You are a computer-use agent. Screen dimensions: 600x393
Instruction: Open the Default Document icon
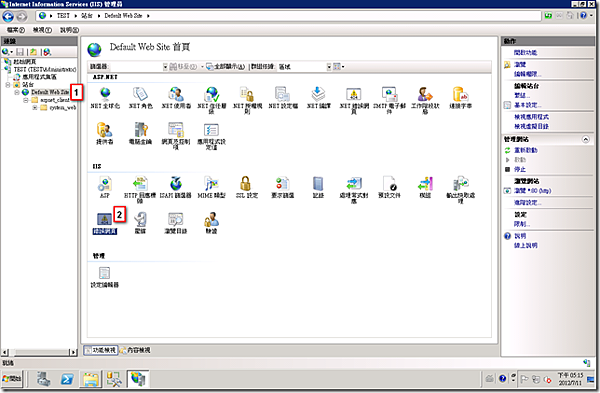click(389, 184)
